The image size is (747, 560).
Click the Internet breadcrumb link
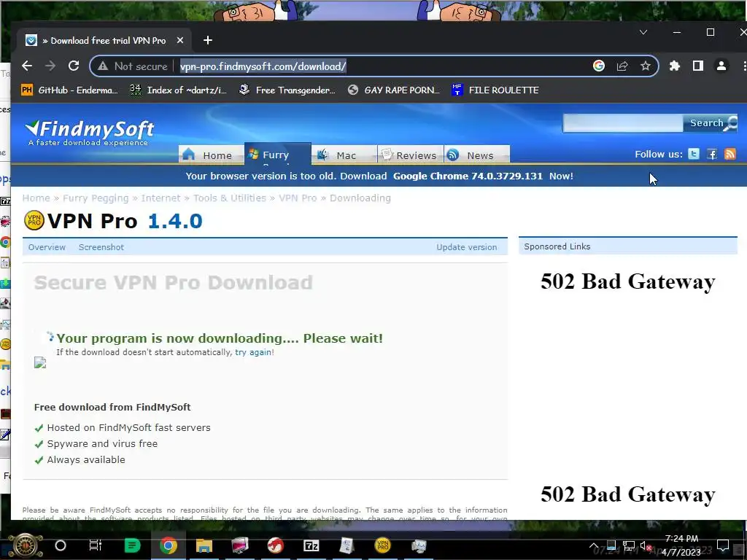[x=160, y=198]
